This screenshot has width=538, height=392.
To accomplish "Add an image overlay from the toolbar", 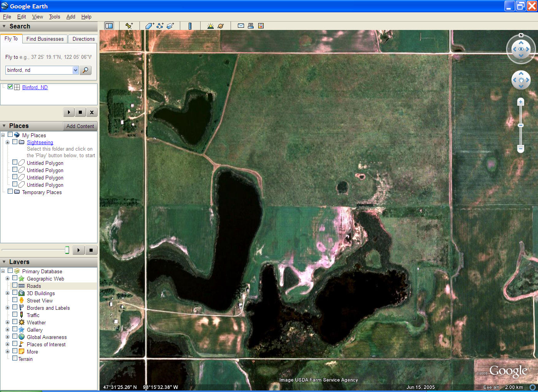I will [171, 26].
